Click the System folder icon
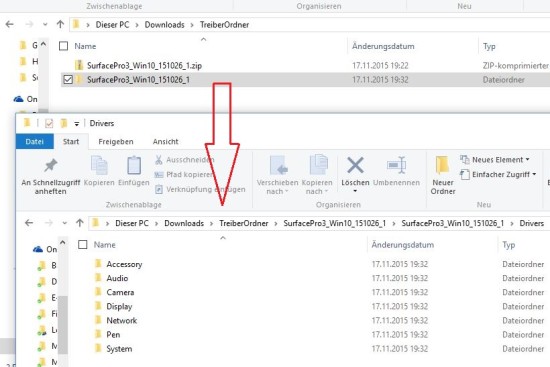Screen dimensions: 550x367 click(x=99, y=348)
